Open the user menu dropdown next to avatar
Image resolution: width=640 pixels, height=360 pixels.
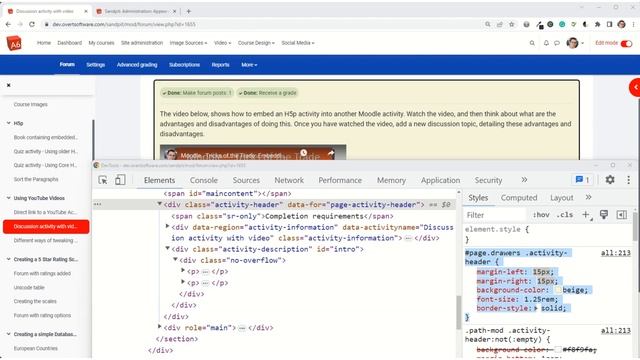coord(582,43)
